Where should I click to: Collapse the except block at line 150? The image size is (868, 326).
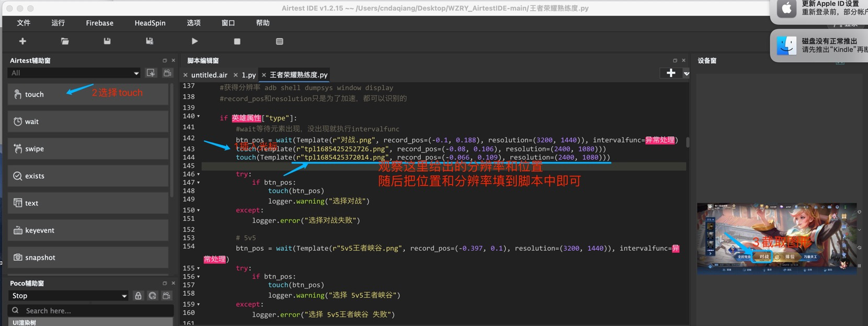pos(198,211)
